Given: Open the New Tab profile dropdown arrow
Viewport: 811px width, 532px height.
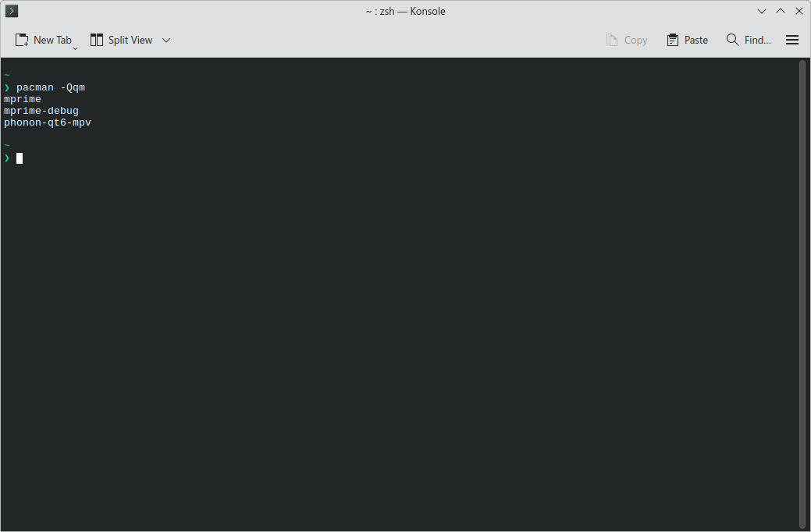Looking at the screenshot, I should (x=75, y=48).
